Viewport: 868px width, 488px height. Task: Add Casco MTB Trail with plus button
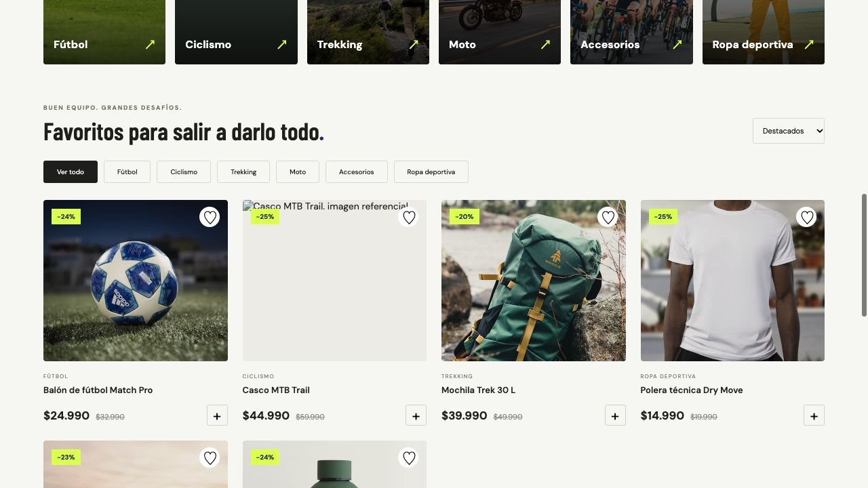click(x=416, y=415)
